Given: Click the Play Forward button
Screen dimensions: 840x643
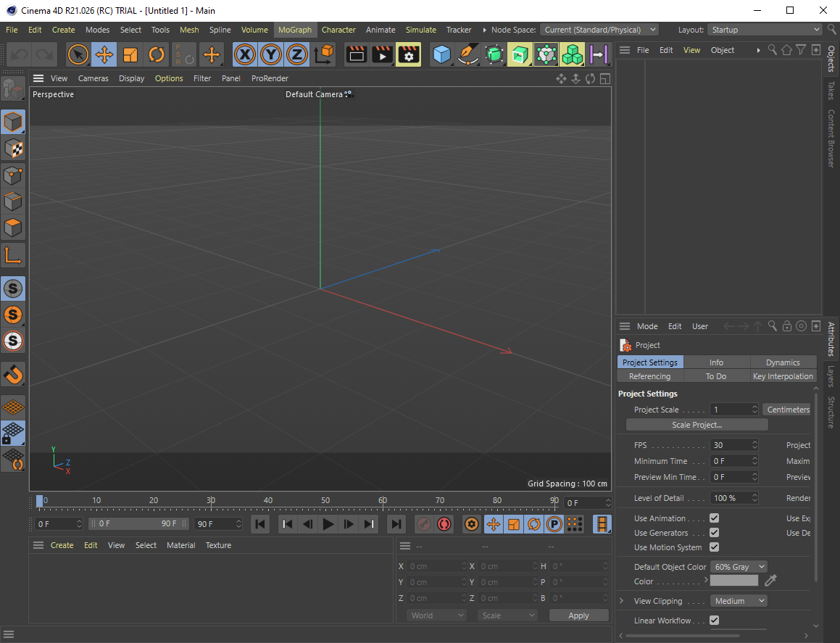Looking at the screenshot, I should [328, 524].
